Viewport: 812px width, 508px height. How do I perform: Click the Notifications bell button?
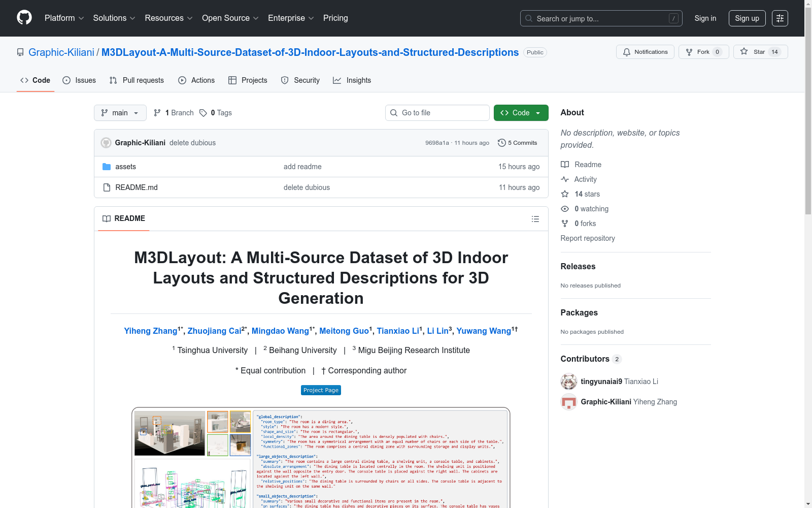tap(645, 52)
